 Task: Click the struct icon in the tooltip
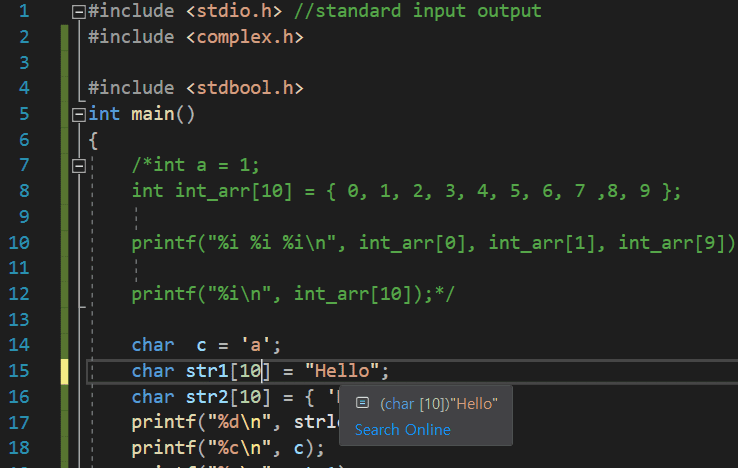pyautogui.click(x=362, y=403)
